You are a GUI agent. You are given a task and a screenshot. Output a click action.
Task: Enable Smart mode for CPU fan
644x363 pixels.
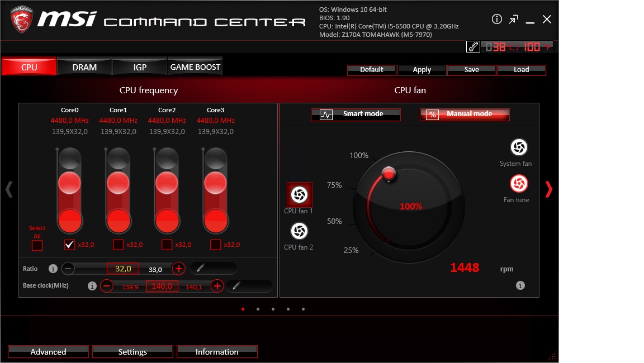356,114
